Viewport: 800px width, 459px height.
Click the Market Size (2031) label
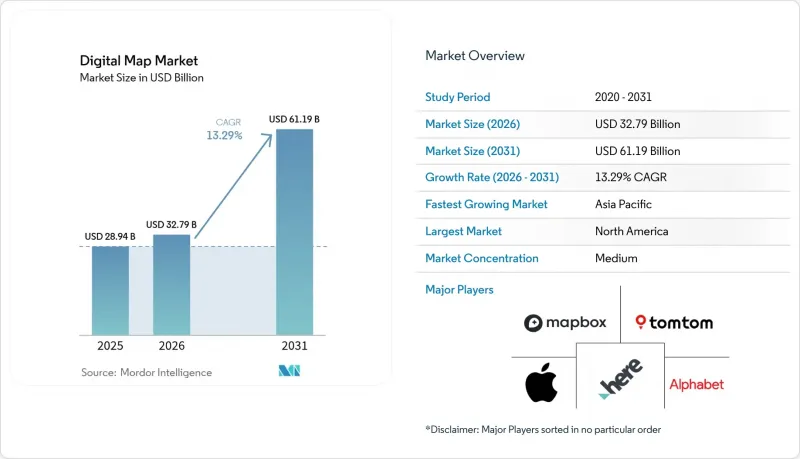[x=472, y=151]
